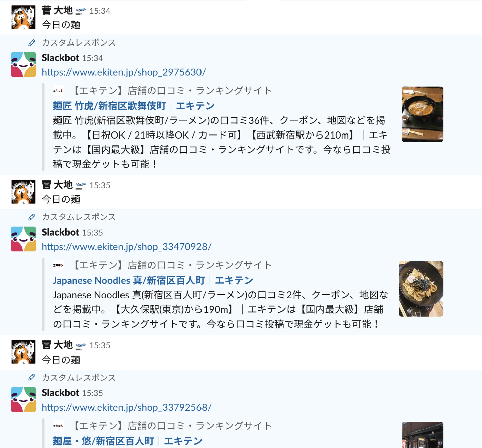Click the noodle thumbnail of Japanese Noodles 真
The height and width of the screenshot is (448, 482).
[x=421, y=289]
